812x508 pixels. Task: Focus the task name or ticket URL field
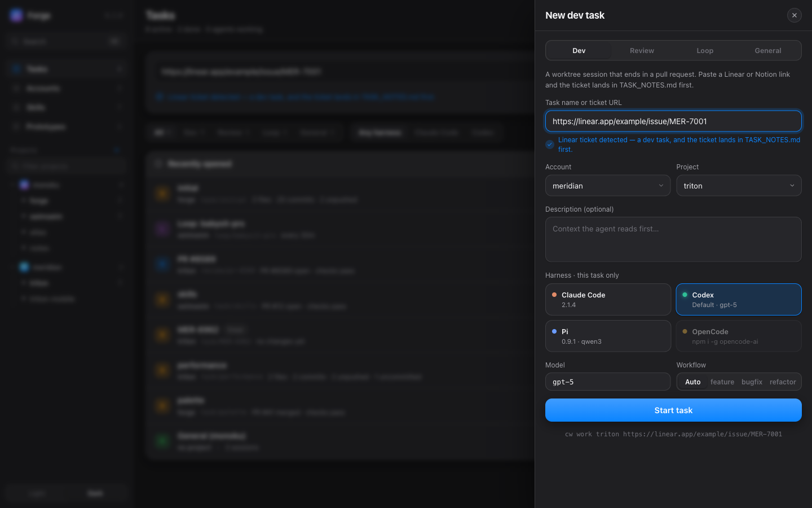673,121
